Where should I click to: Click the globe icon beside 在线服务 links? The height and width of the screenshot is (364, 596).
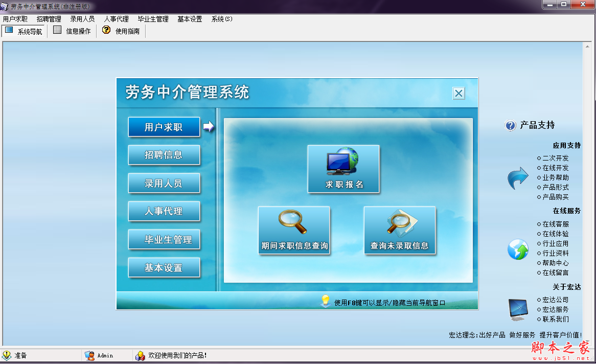point(518,250)
